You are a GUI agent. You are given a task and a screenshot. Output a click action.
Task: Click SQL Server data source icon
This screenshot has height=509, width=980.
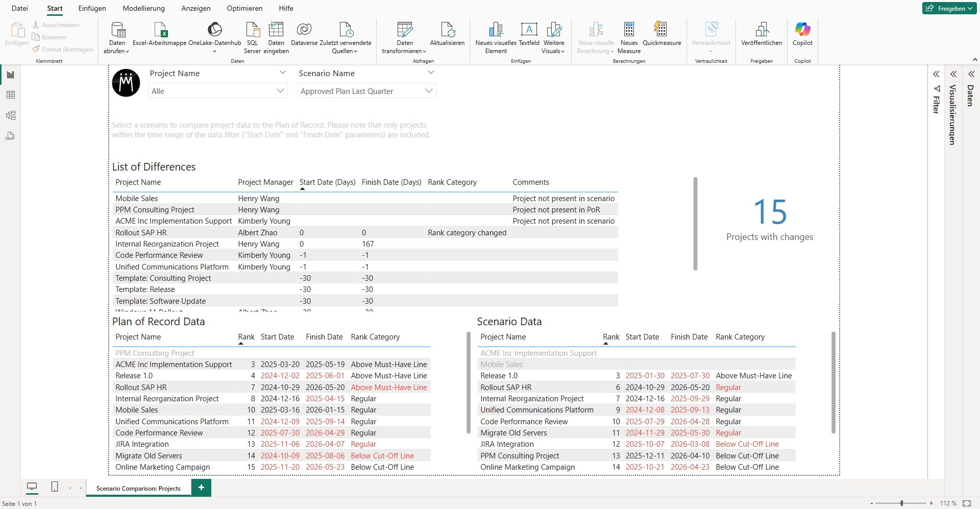coord(252,30)
